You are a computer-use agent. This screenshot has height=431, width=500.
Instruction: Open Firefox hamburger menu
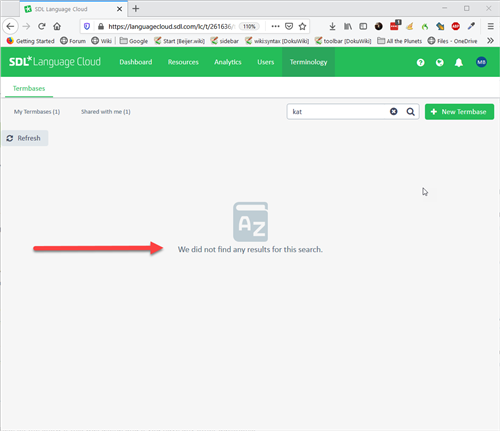coord(490,26)
